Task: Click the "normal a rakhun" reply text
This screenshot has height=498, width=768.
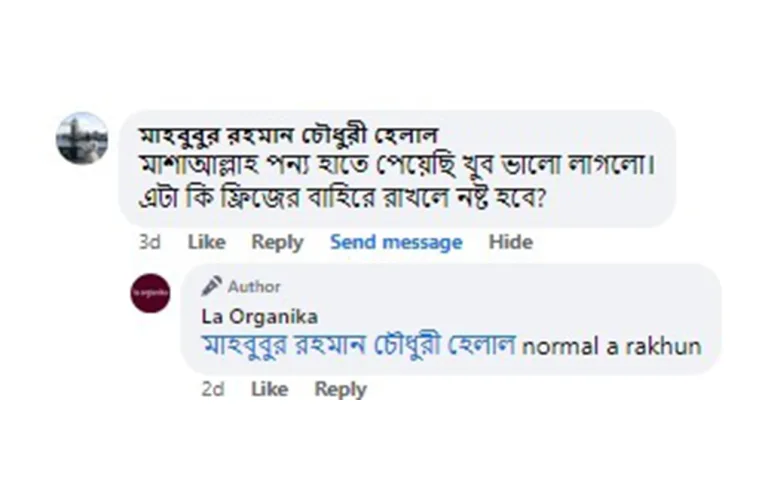Action: (x=612, y=347)
